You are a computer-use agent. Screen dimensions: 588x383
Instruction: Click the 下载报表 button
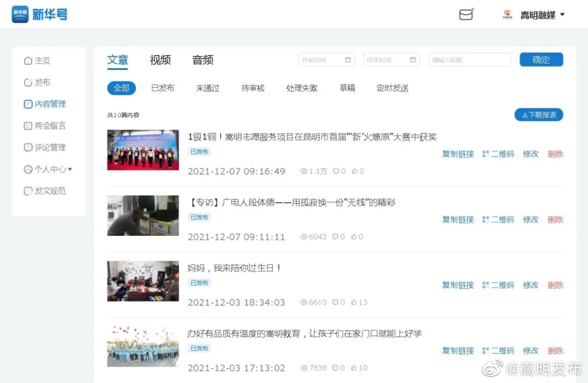point(538,115)
